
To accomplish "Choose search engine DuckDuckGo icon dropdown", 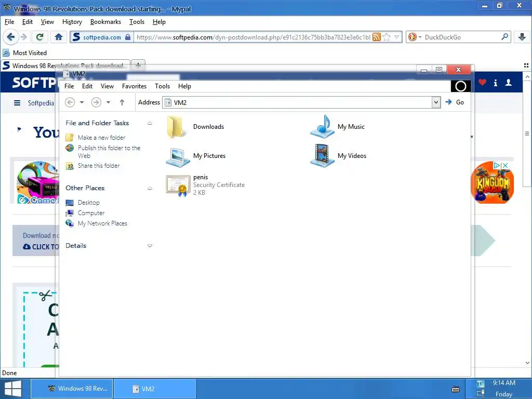I will point(415,37).
